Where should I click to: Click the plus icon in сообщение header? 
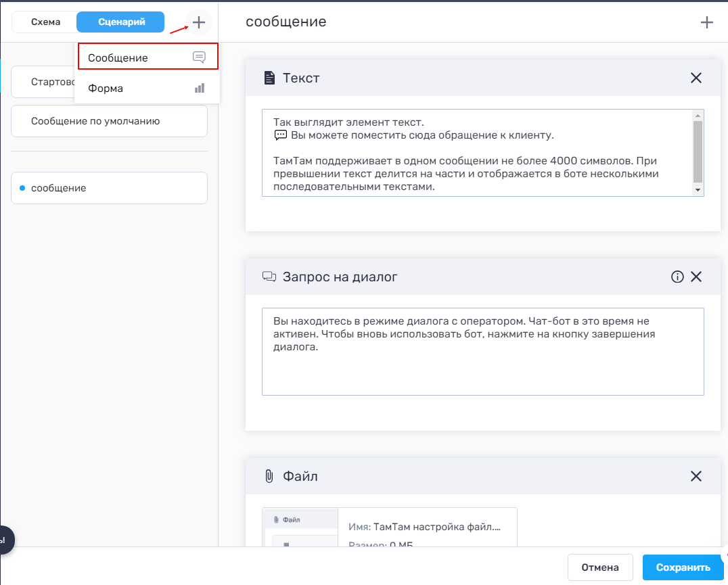click(706, 22)
